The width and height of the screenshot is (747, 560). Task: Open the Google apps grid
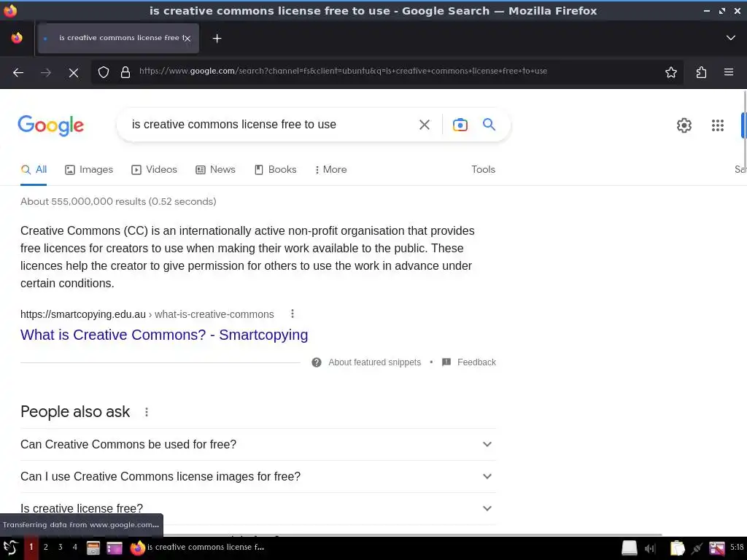point(718,125)
